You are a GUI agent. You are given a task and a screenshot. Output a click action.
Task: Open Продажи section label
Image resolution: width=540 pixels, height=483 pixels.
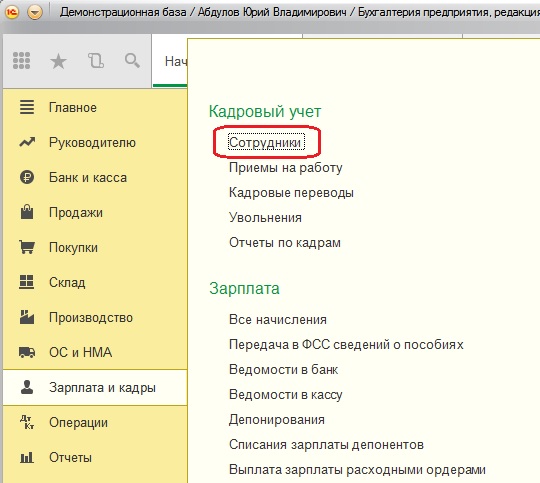[x=76, y=213]
